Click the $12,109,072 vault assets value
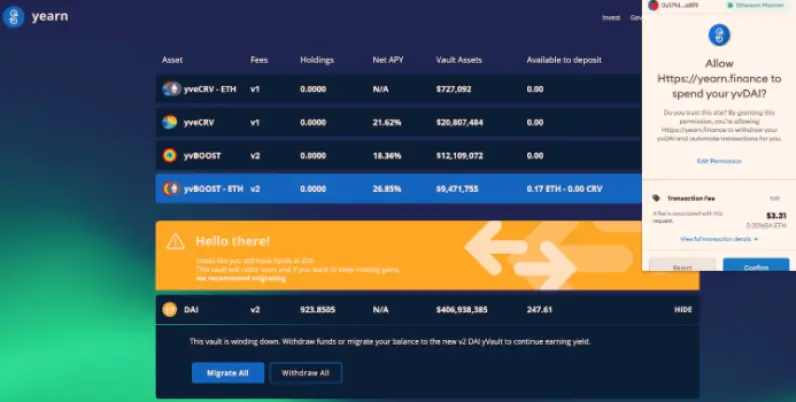 pos(459,156)
